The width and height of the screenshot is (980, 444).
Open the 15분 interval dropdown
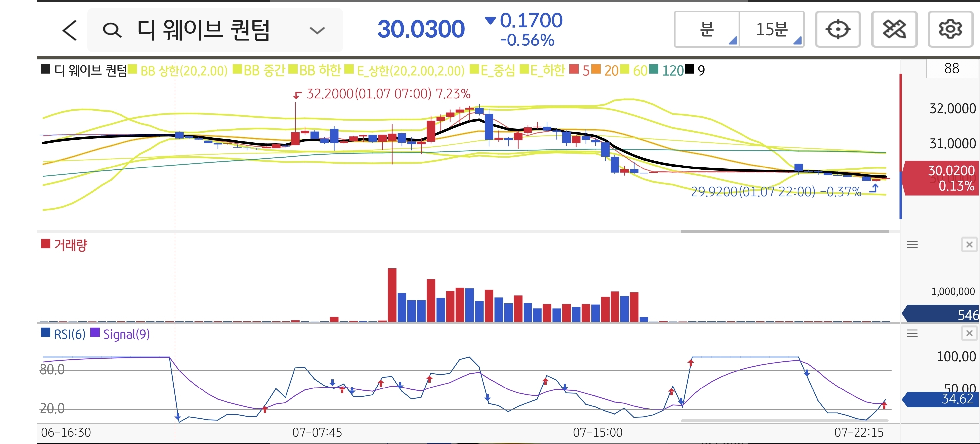tap(772, 29)
